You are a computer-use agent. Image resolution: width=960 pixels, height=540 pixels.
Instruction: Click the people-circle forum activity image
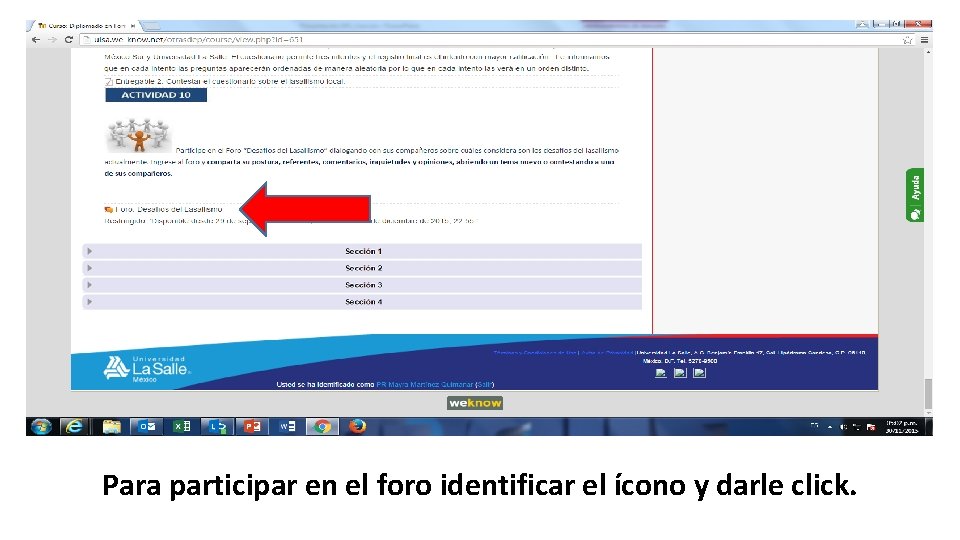point(138,135)
